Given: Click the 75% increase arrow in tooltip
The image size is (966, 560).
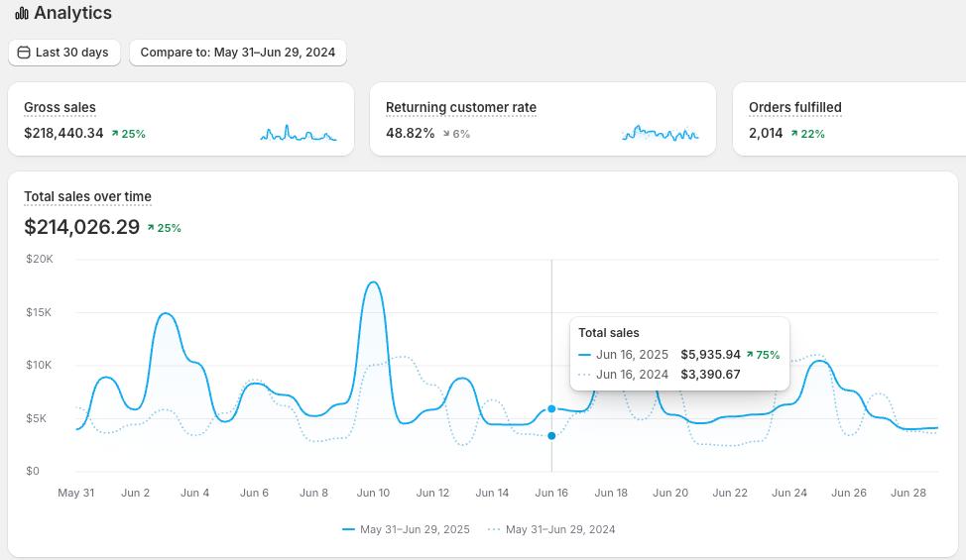Looking at the screenshot, I should pos(750,355).
